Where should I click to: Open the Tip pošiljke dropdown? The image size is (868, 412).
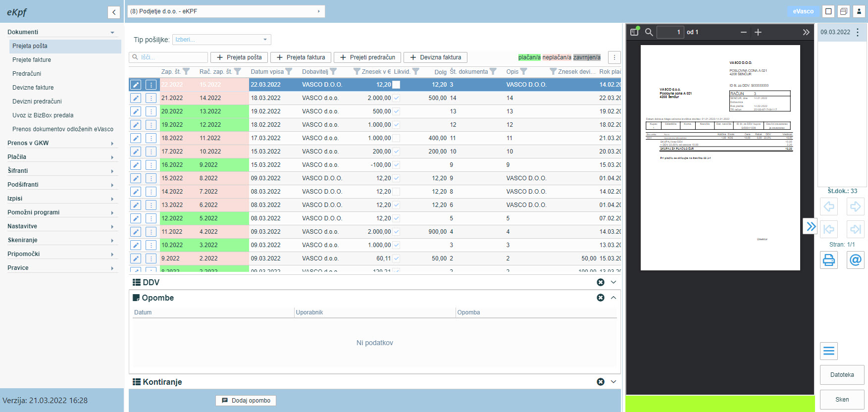(x=222, y=40)
